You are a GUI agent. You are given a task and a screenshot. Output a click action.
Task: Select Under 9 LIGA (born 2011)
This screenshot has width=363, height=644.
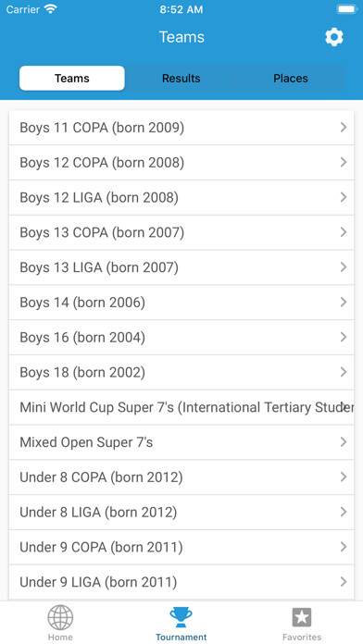tap(181, 582)
